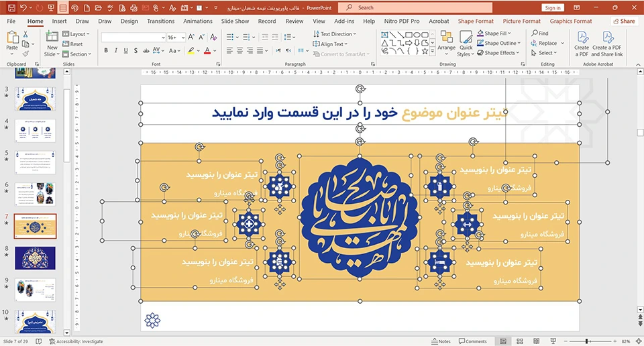Clear all formatting icon in Font group
The height and width of the screenshot is (346, 644).
(213, 38)
